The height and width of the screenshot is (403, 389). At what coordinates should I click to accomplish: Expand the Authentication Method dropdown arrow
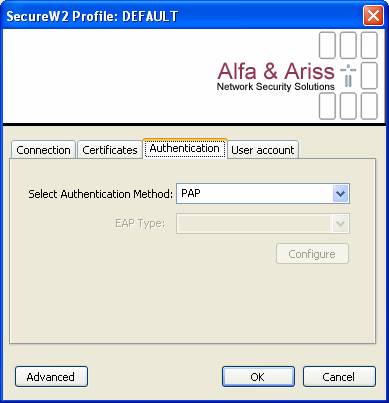point(340,193)
